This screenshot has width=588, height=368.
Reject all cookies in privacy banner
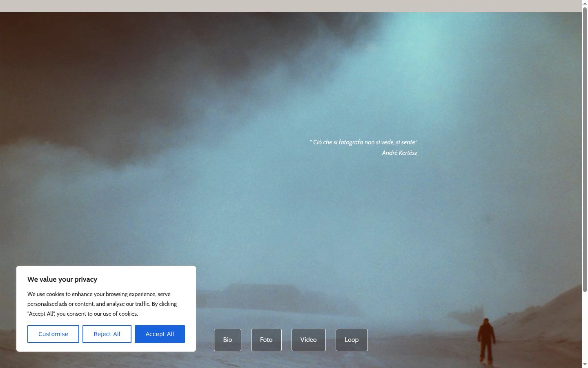coord(107,334)
